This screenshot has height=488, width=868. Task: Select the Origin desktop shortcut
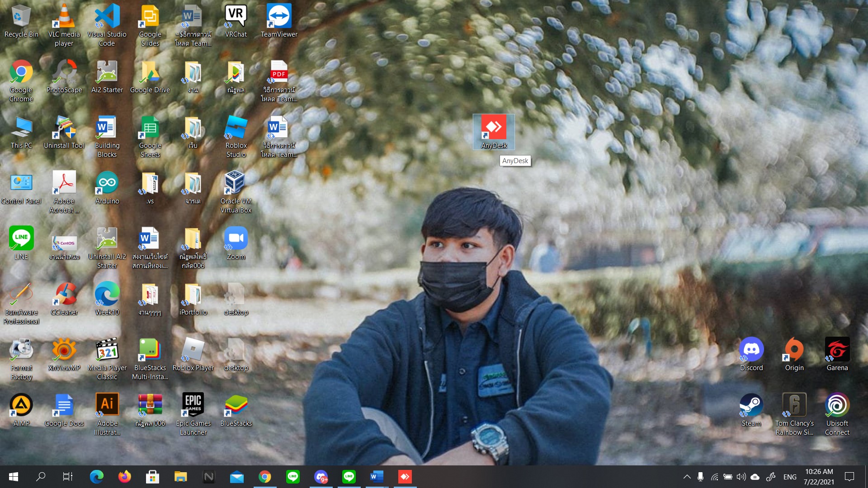(x=794, y=355)
